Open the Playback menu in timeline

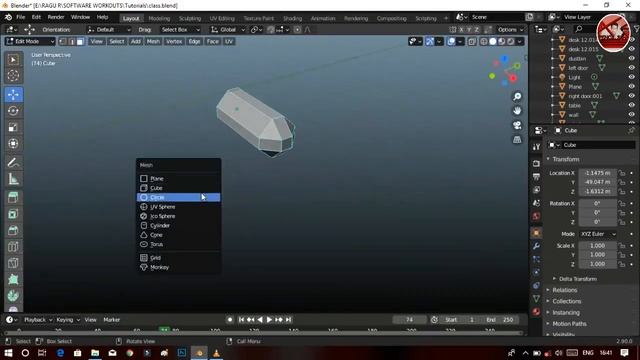[37, 320]
